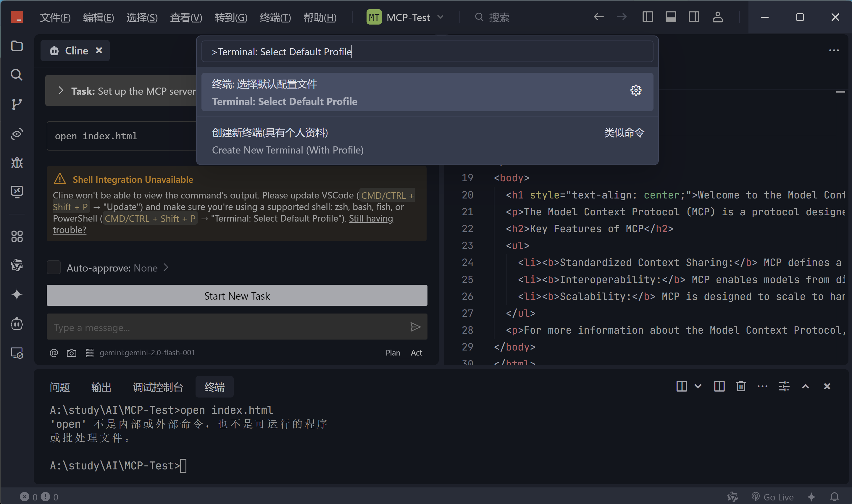Click the Start New Task button
This screenshot has width=852, height=504.
(x=237, y=295)
